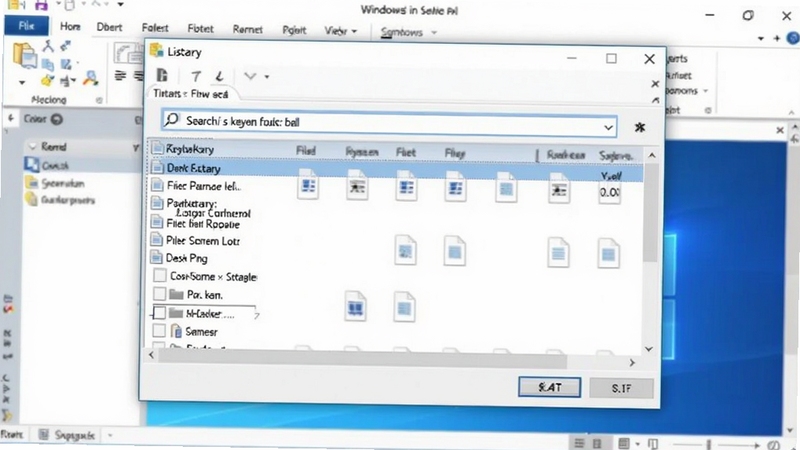This screenshot has height=450, width=800.
Task: Select the 'Fiec Parnae lel..' row
Action: (204, 186)
